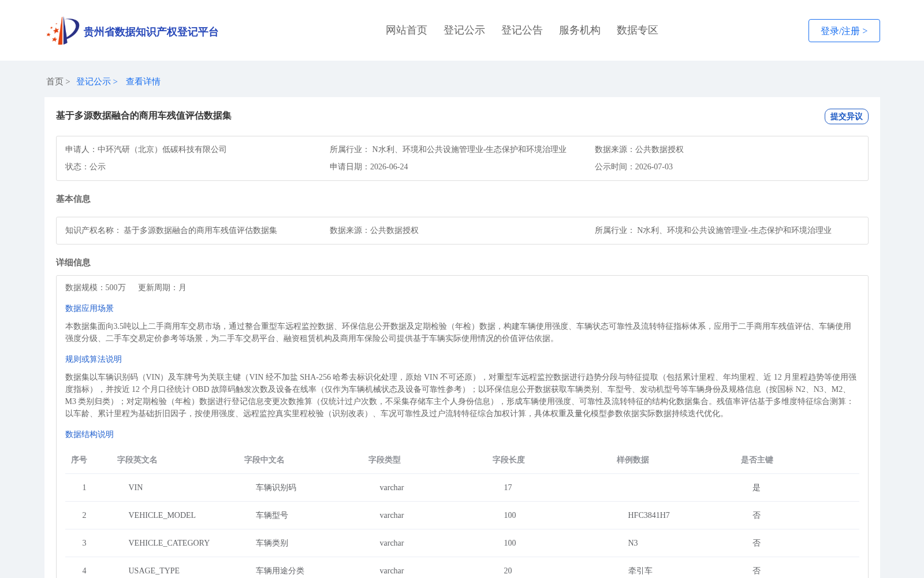Click the 登录/注册 button
924x578 pixels.
(844, 31)
